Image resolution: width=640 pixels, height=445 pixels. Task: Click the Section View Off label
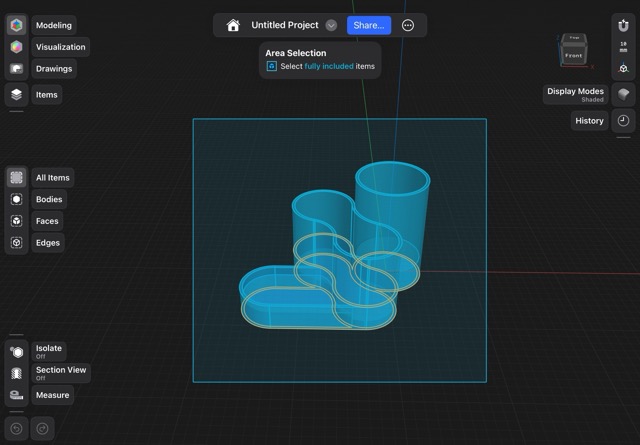[x=61, y=373]
